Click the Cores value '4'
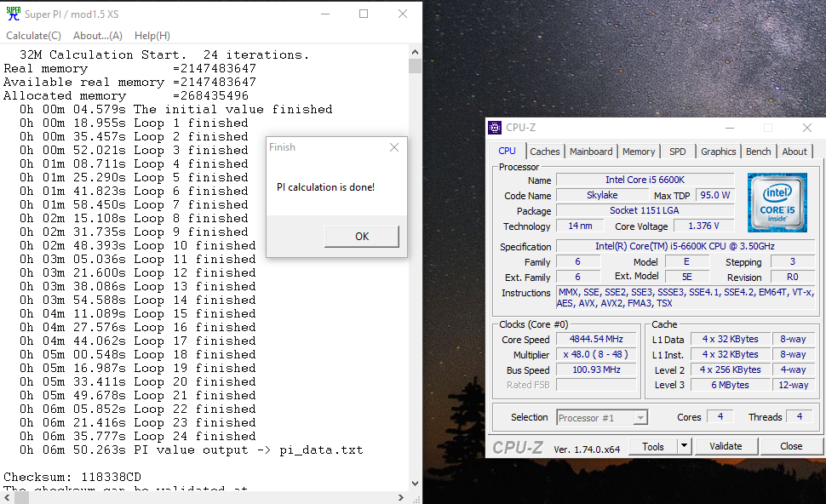 (720, 416)
